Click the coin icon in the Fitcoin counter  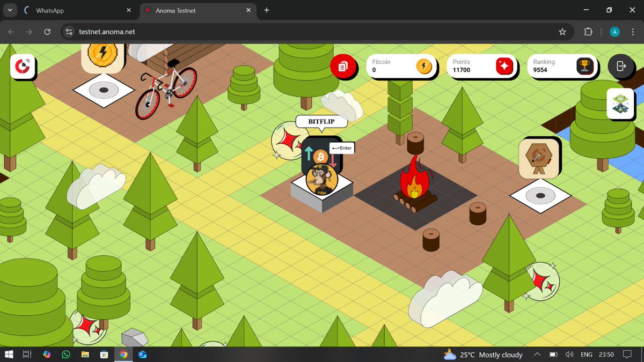point(425,66)
